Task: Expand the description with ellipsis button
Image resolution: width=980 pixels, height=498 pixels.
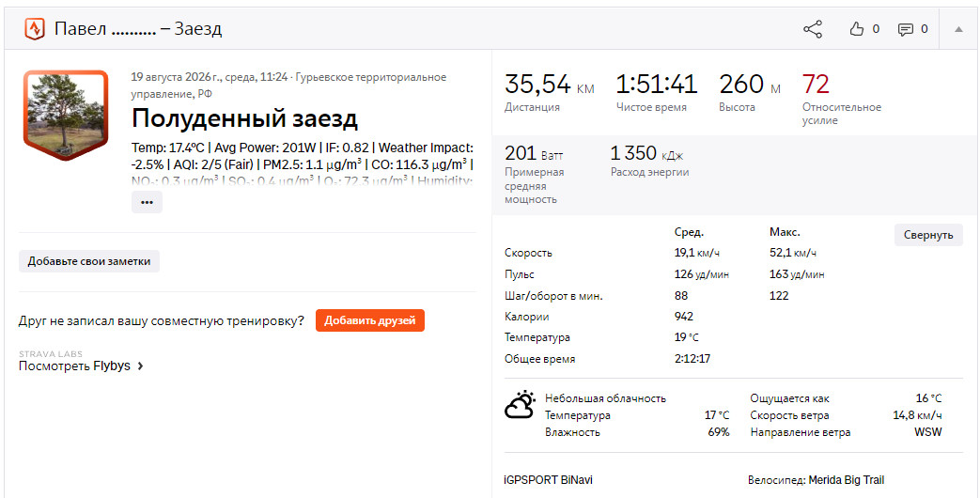Action: (147, 202)
